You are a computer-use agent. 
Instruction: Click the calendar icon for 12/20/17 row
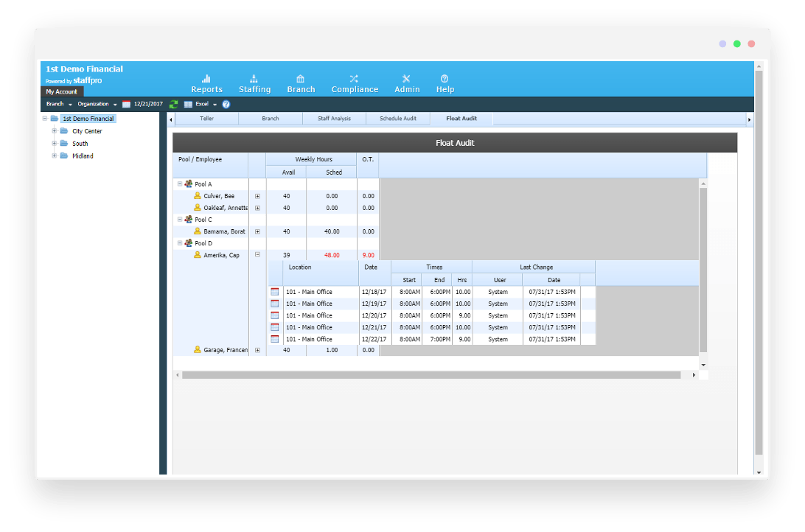(275, 315)
